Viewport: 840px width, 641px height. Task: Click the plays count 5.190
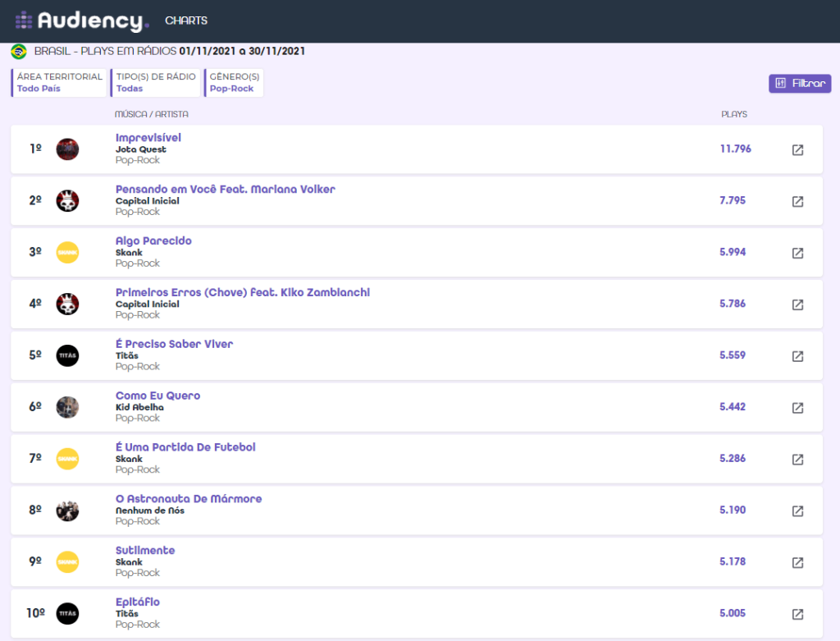click(x=733, y=510)
